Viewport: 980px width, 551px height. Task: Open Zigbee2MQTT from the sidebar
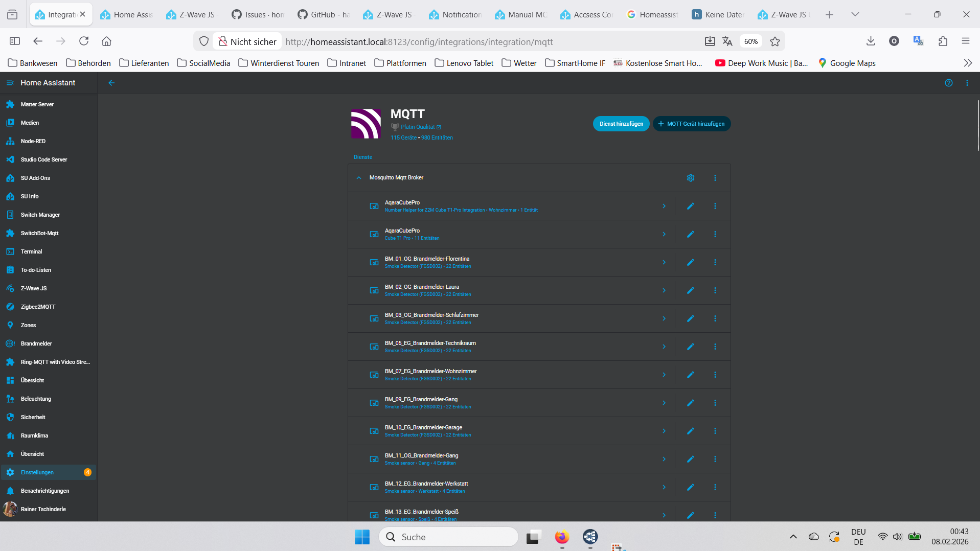(x=49, y=307)
